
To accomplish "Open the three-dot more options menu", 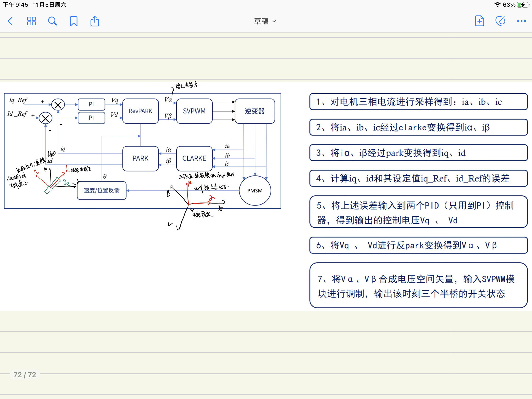I will [521, 21].
